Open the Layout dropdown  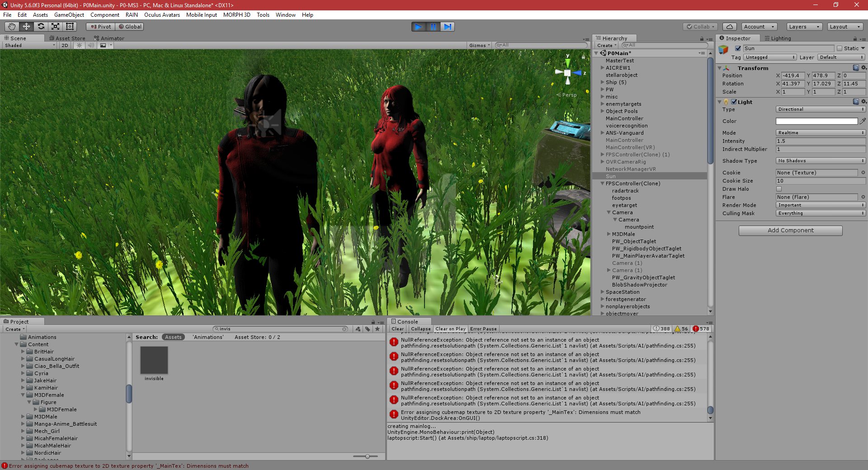click(x=845, y=27)
